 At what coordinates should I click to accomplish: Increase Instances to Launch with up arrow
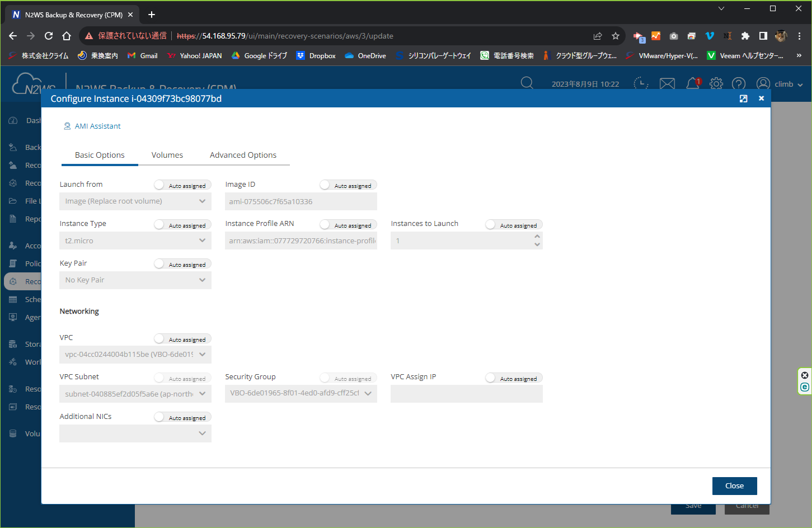pyautogui.click(x=537, y=237)
